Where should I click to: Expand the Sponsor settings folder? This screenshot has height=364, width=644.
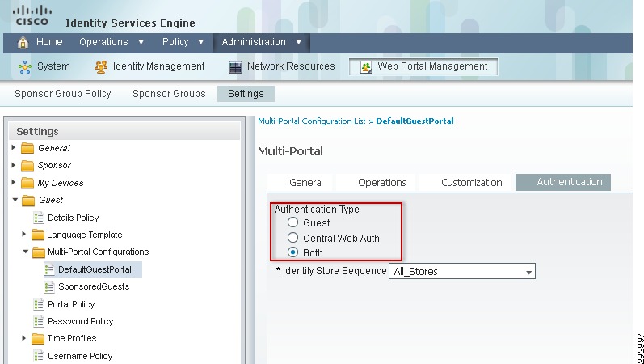click(x=14, y=165)
